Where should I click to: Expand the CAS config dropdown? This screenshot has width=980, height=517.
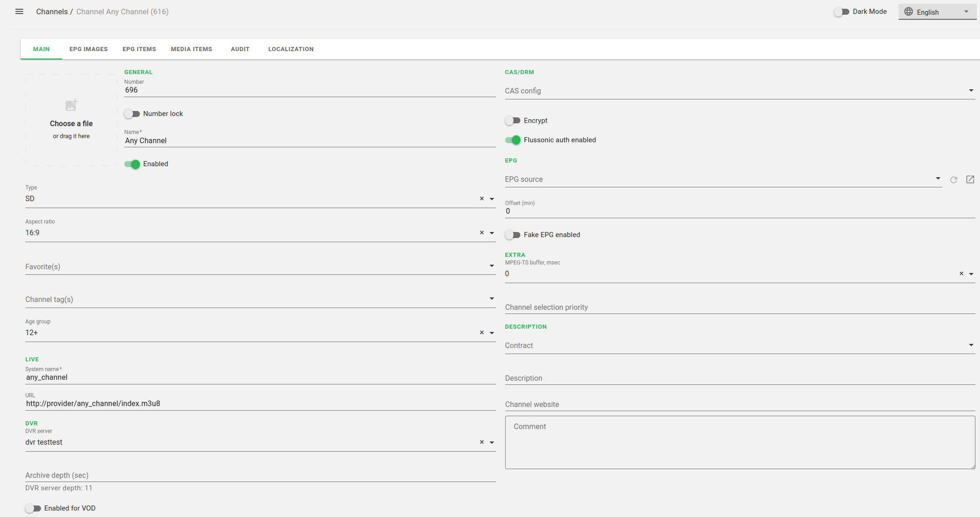coord(971,91)
